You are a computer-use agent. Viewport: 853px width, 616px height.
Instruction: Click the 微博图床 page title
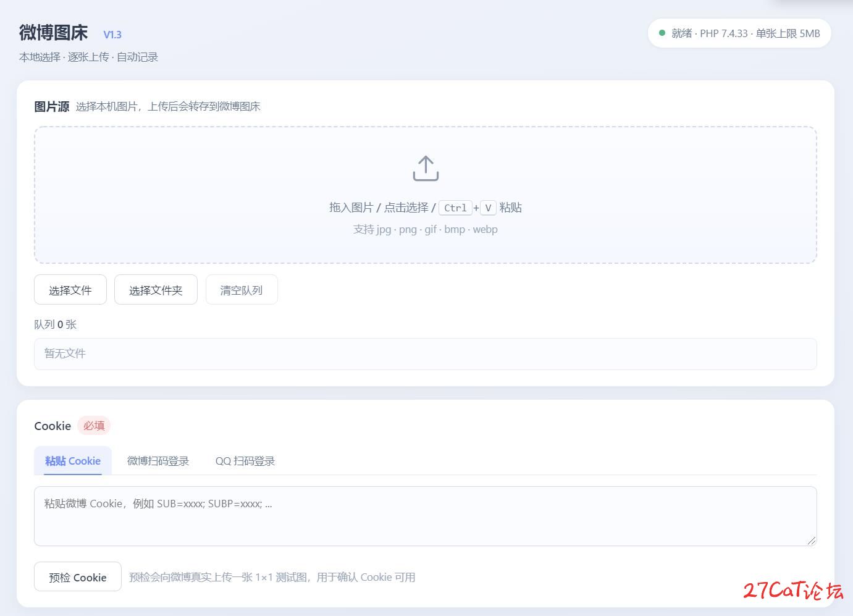click(x=54, y=32)
